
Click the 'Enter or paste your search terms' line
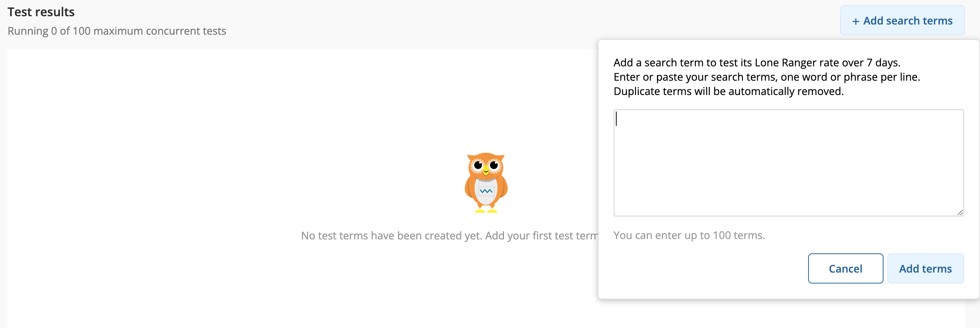pyautogui.click(x=767, y=77)
